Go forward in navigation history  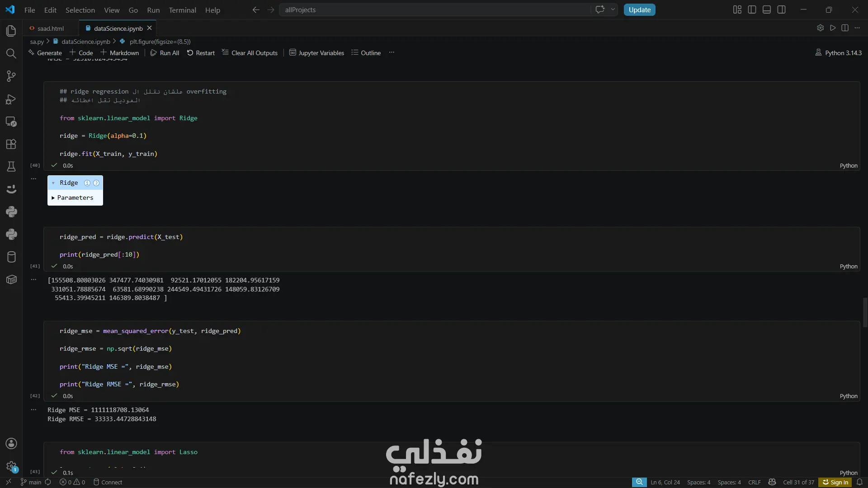click(271, 10)
